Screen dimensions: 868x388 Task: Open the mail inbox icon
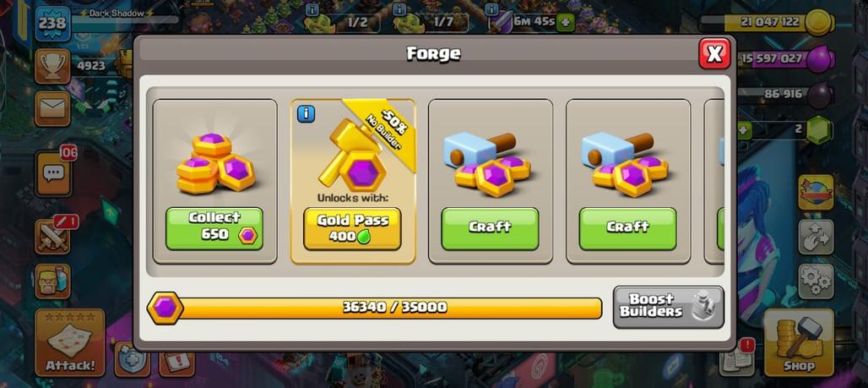coord(52,109)
